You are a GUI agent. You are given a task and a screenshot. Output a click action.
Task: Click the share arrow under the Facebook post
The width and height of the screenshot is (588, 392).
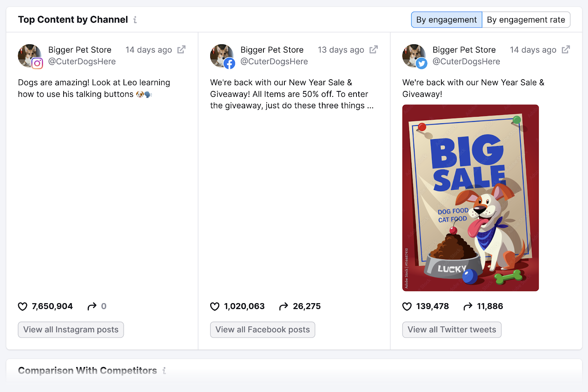coord(283,306)
